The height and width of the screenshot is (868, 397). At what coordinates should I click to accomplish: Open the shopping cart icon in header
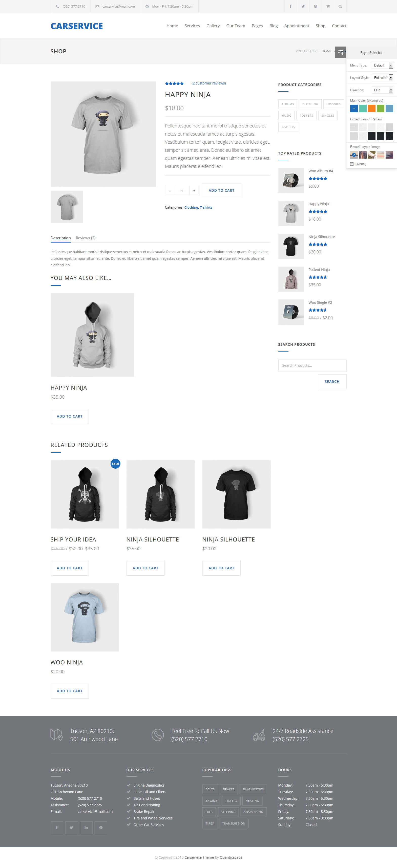(328, 6)
